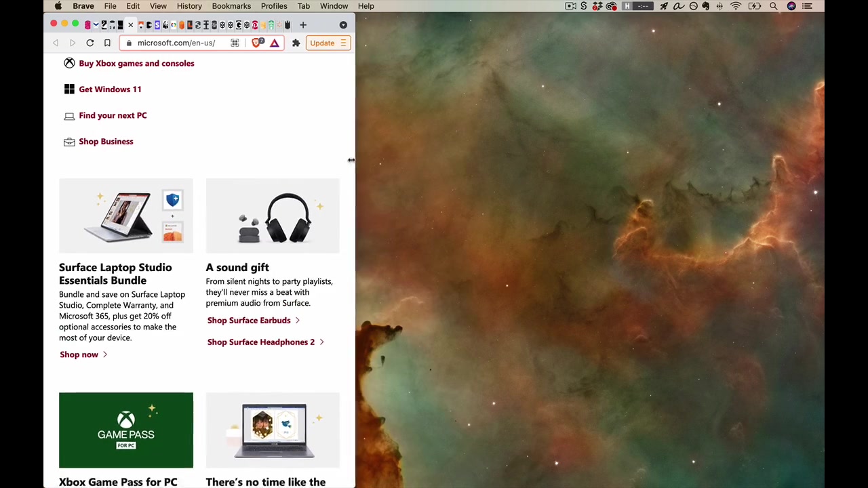Open the laptop family photo image
868x488 pixels.
tap(273, 430)
